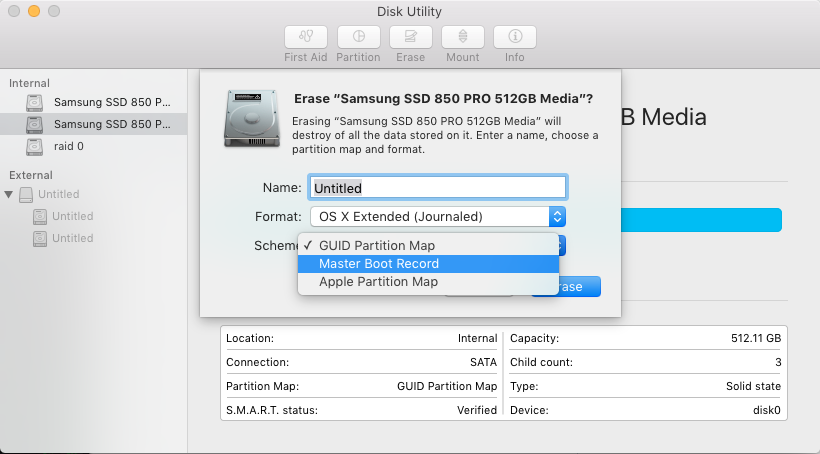Open the Format dropdown

438,217
